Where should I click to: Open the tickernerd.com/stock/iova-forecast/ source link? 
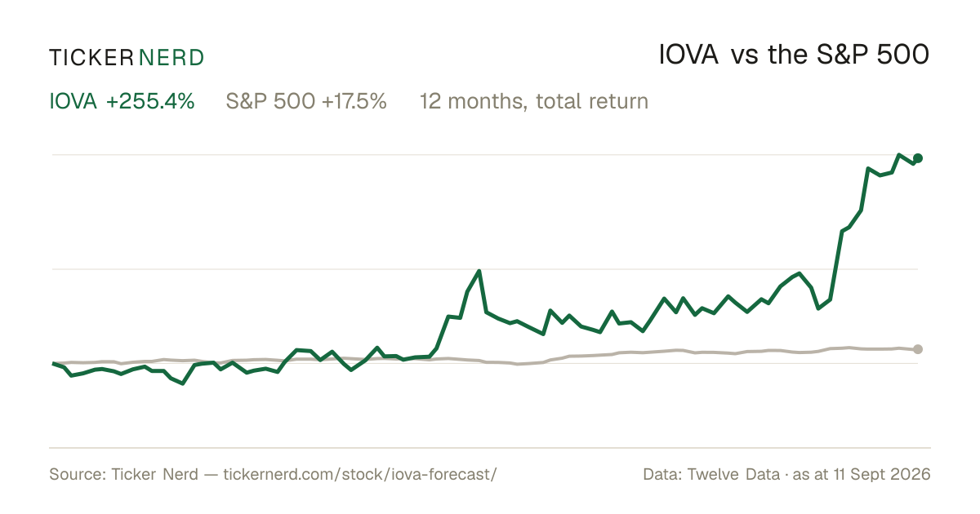coord(359,474)
